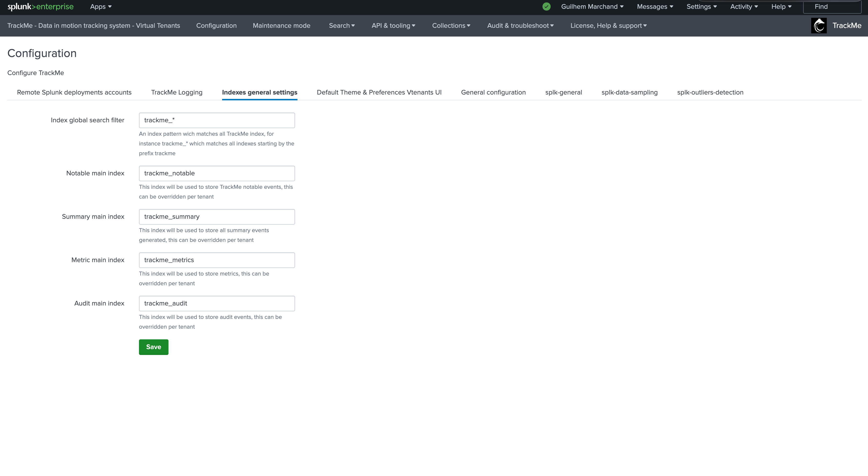
Task: Click the splunk>enterprise logo
Action: 40,7
